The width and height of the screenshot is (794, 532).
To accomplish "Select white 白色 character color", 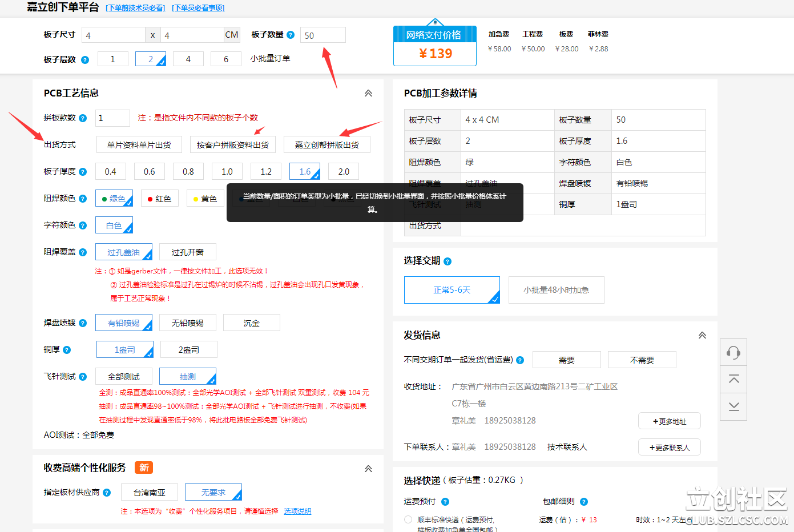I will point(114,225).
